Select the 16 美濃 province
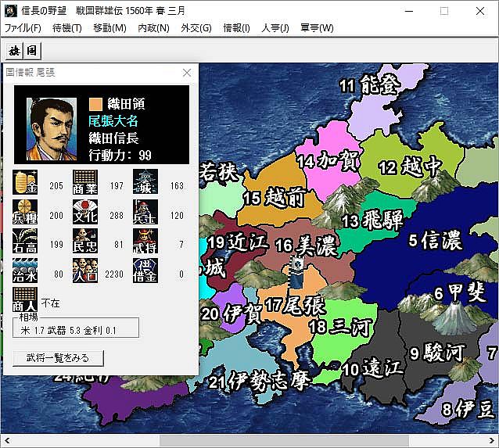 306,246
